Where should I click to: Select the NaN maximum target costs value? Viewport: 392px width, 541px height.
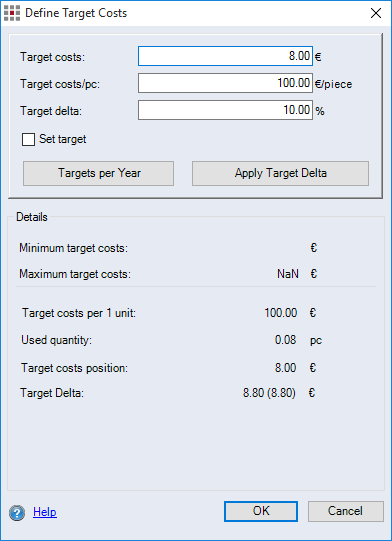(x=288, y=274)
